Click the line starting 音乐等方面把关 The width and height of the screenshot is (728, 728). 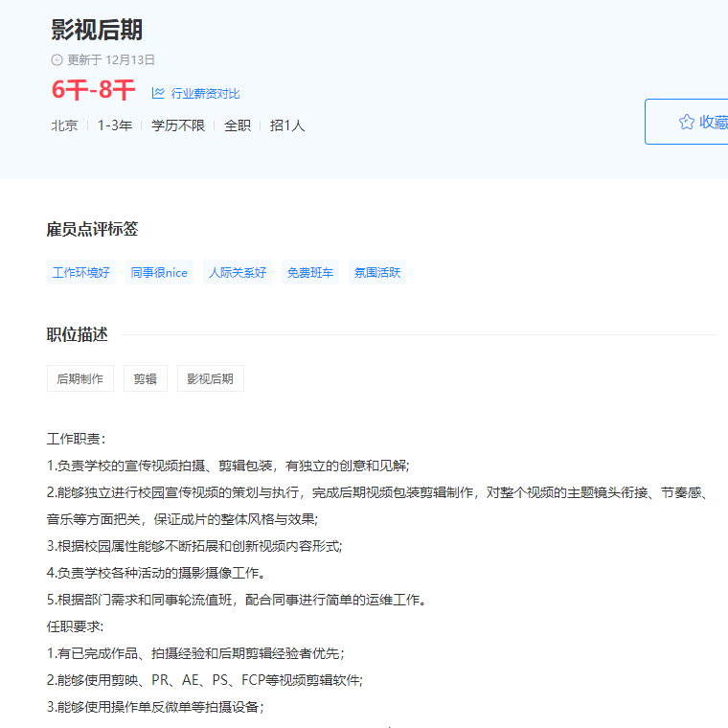tap(182, 519)
